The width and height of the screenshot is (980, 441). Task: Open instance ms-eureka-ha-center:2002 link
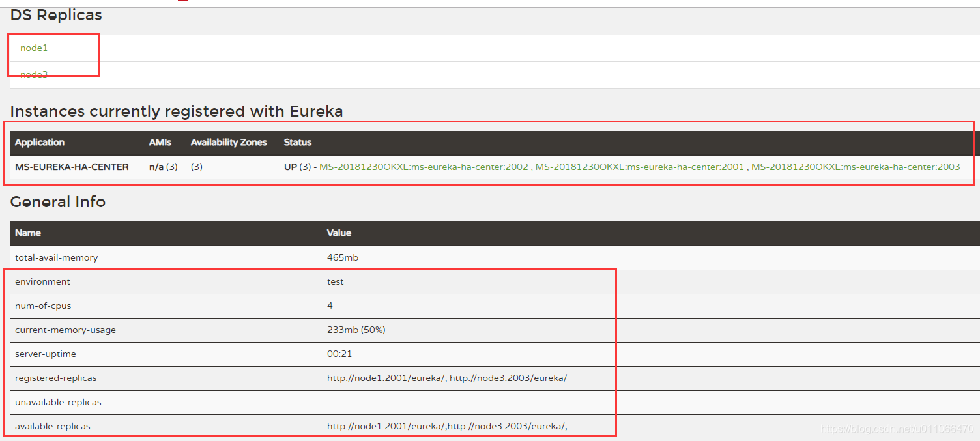[424, 167]
